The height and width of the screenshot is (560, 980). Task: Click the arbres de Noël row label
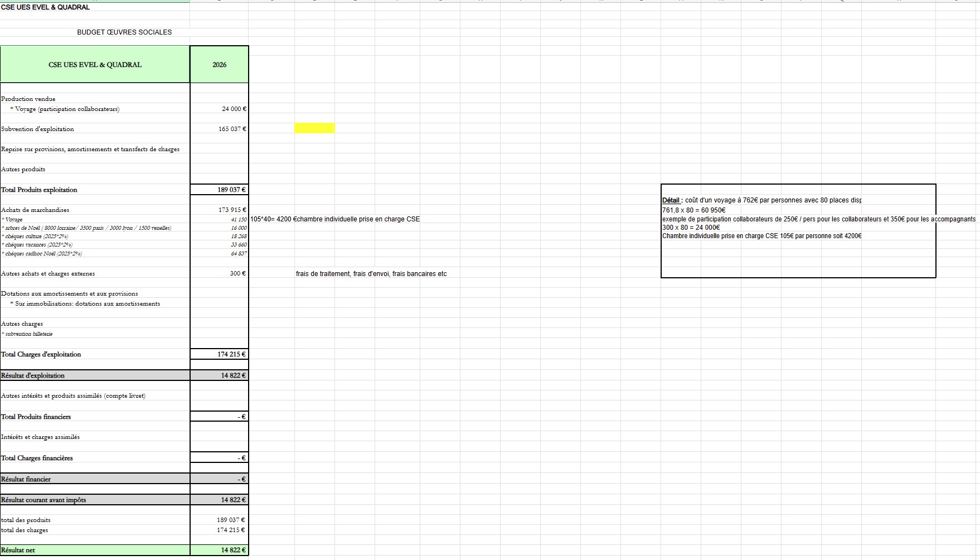coord(88,228)
